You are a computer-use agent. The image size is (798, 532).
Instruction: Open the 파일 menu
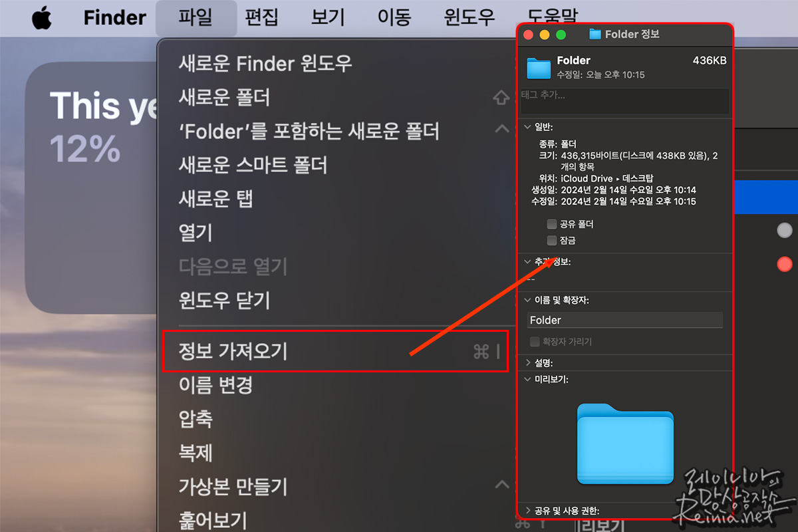[x=196, y=17]
